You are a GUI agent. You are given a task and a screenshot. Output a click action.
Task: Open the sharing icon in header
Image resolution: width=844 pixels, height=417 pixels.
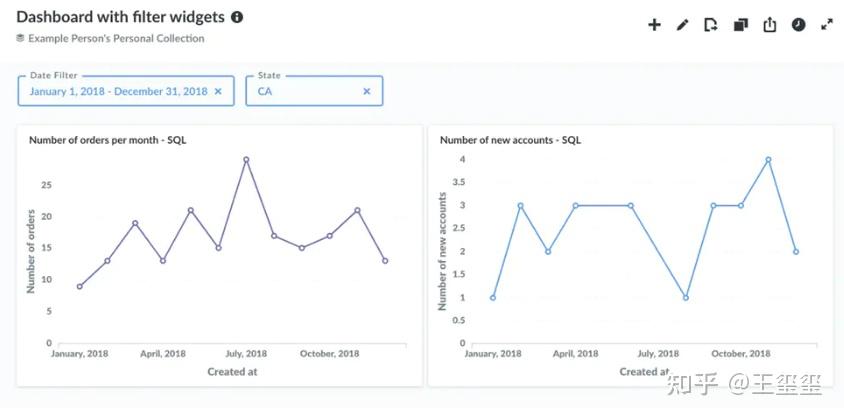(769, 25)
